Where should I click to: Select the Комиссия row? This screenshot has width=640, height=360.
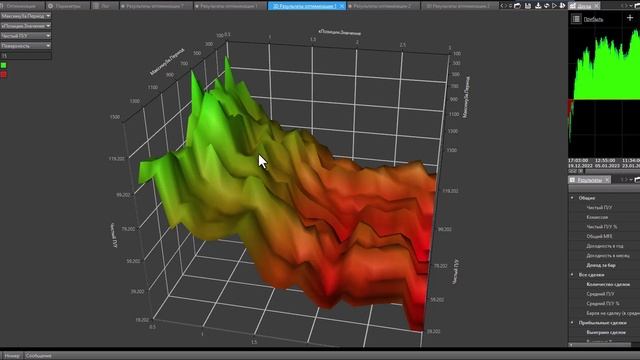[604, 217]
